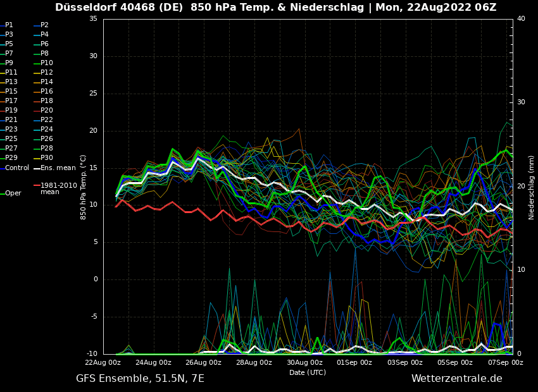Click the 07Sep 00z date label
Screen dimensions: 538x392
pos(506,363)
